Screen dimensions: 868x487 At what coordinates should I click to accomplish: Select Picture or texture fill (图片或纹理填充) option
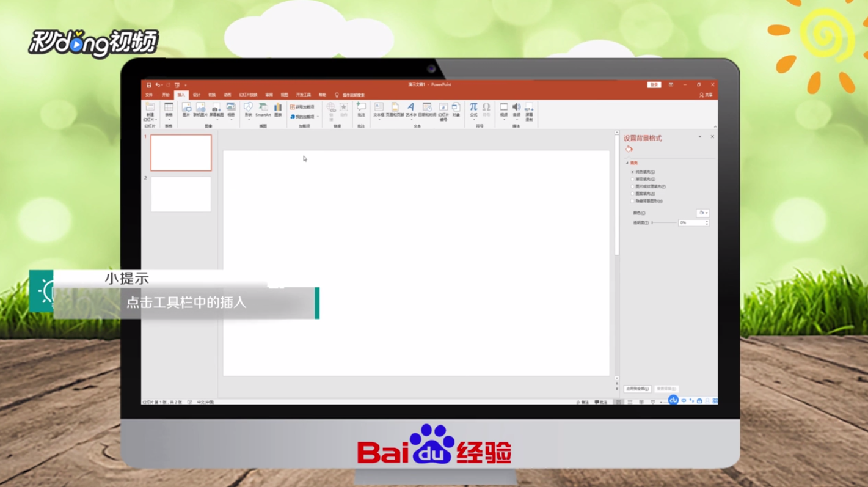[x=632, y=186]
